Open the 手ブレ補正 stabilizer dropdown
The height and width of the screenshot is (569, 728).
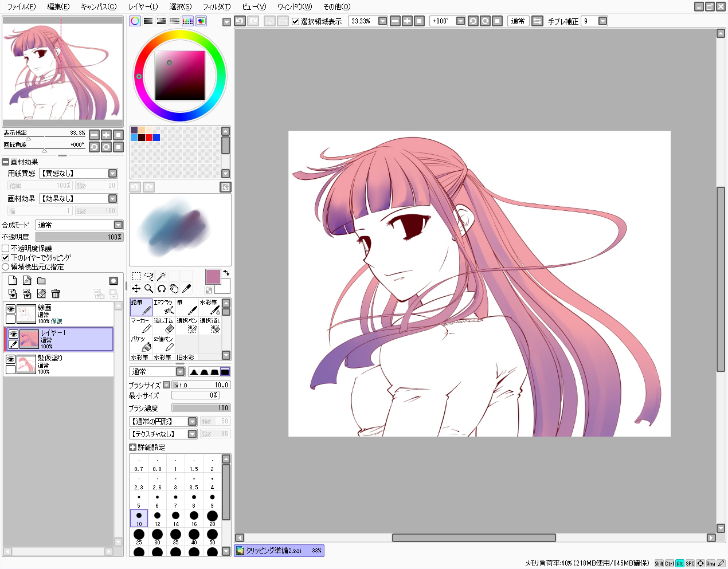click(602, 21)
